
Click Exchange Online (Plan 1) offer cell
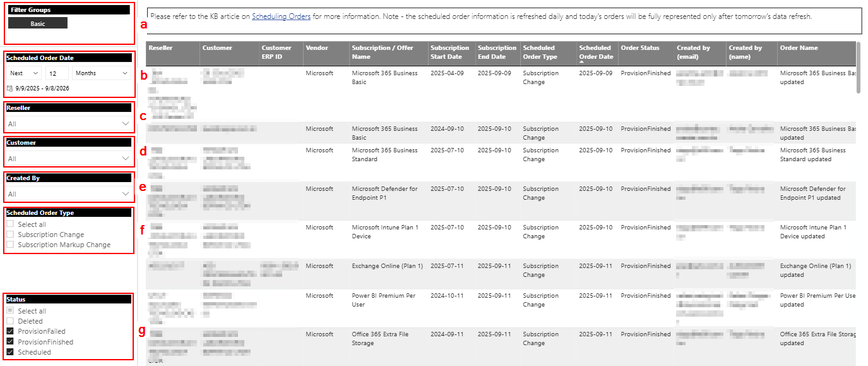(x=387, y=266)
